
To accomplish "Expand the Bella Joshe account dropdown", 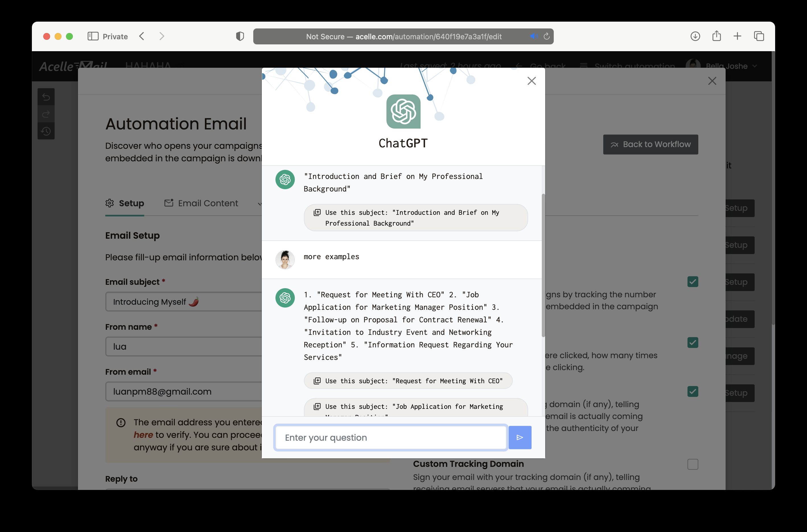I will click(x=755, y=66).
